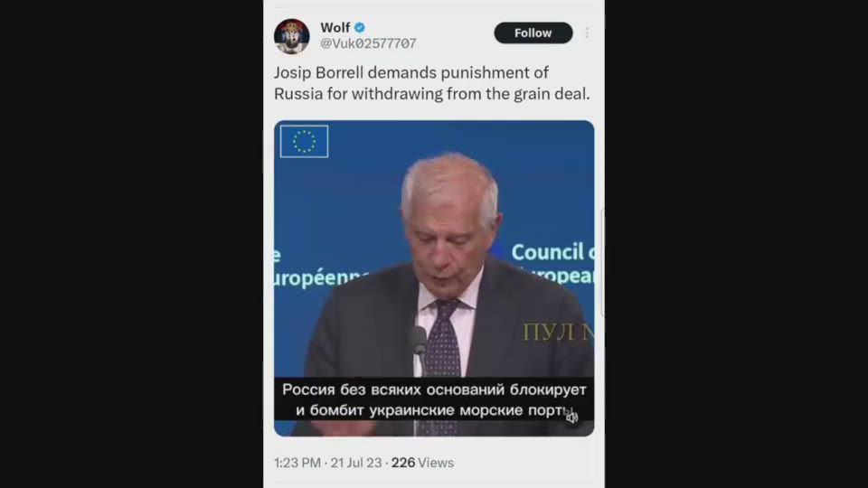Click the 21 Jul 23 date
Image resolution: width=868 pixels, height=488 pixels.
pos(356,463)
